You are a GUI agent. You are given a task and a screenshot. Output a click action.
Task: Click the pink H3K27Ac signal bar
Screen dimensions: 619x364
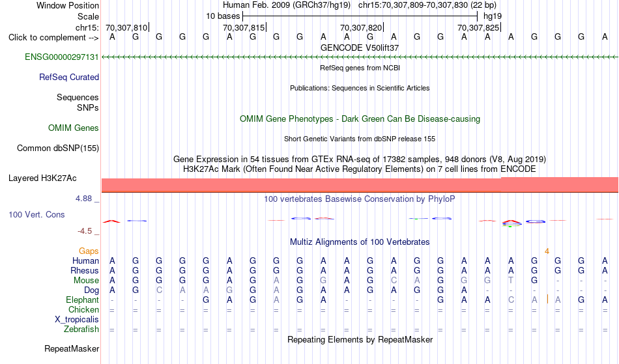point(360,185)
